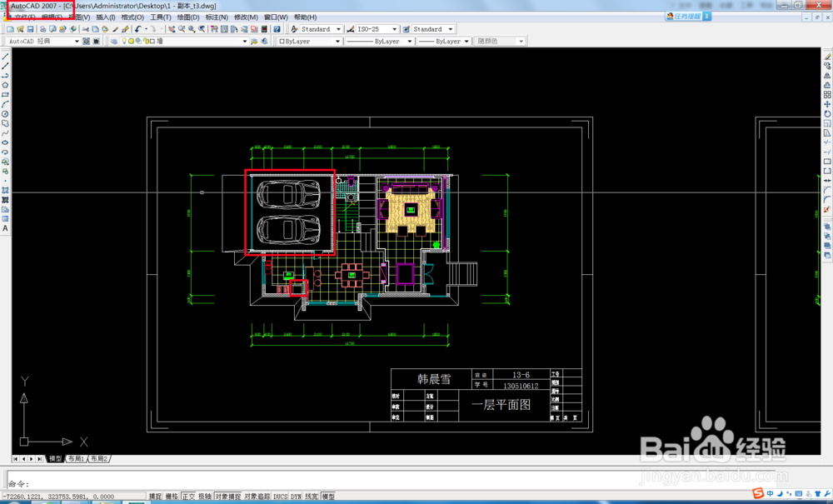Click the DYN button in status bar

point(296,497)
